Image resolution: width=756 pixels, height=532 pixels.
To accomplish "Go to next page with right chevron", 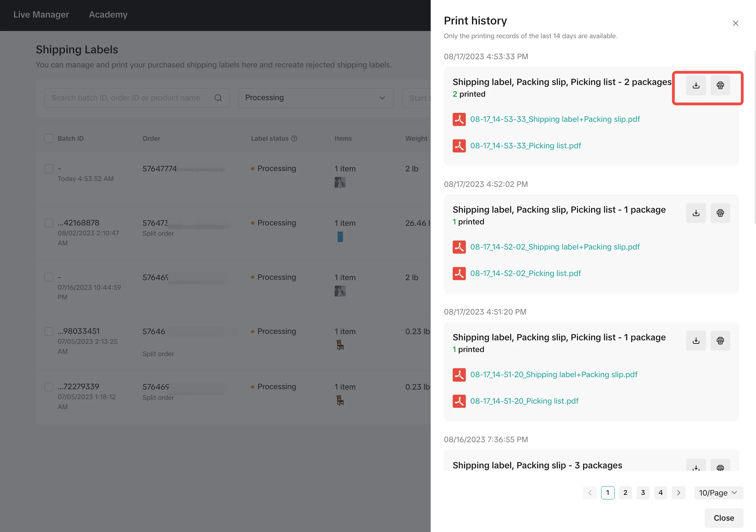I will pyautogui.click(x=678, y=493).
